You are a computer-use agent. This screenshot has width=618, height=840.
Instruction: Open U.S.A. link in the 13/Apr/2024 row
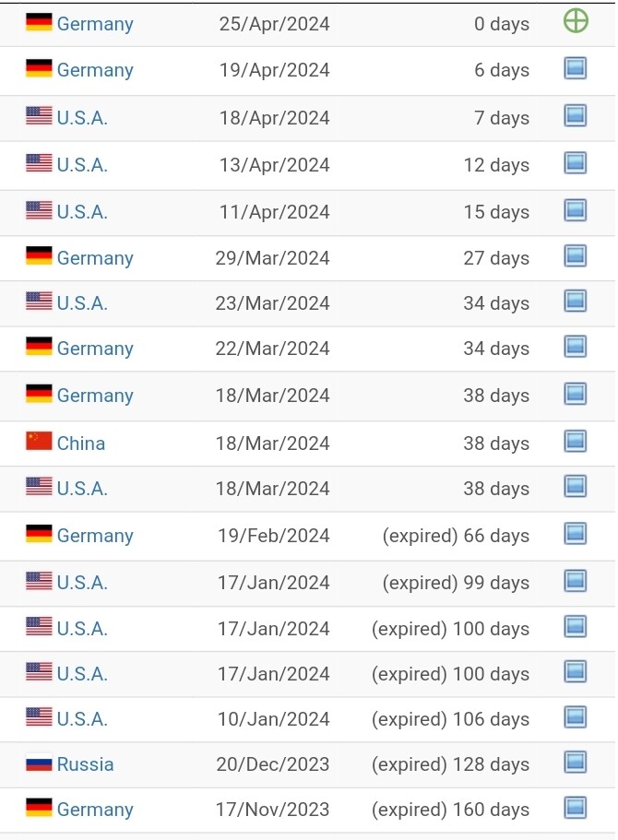pyautogui.click(x=82, y=165)
